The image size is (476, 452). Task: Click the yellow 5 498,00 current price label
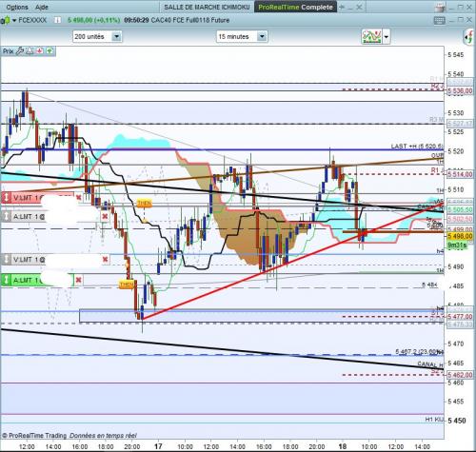(460, 236)
